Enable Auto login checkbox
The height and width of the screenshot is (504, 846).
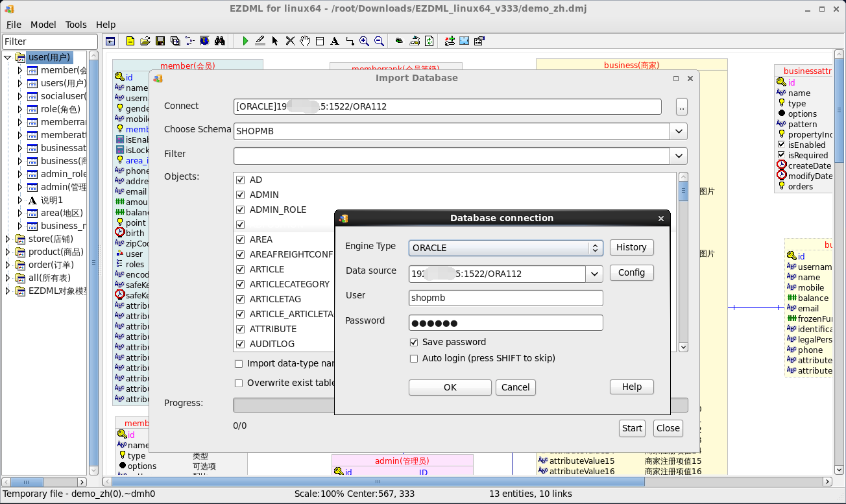coord(414,358)
